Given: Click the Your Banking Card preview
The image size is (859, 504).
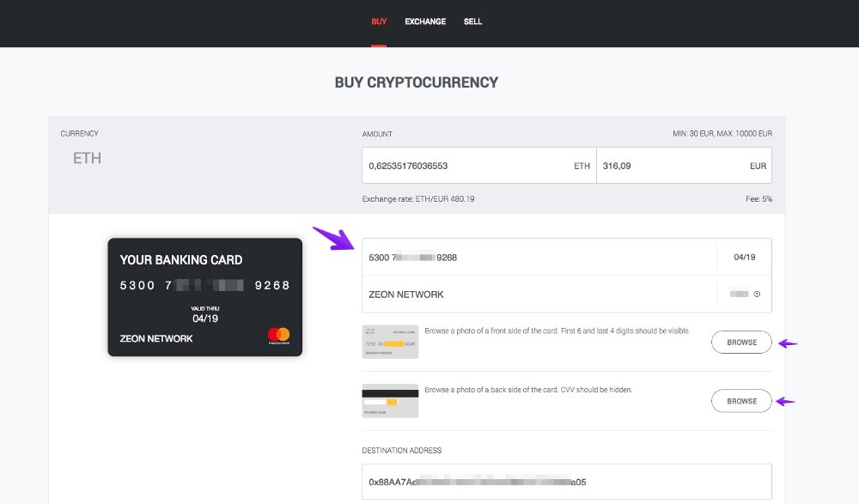Looking at the screenshot, I should (x=205, y=297).
